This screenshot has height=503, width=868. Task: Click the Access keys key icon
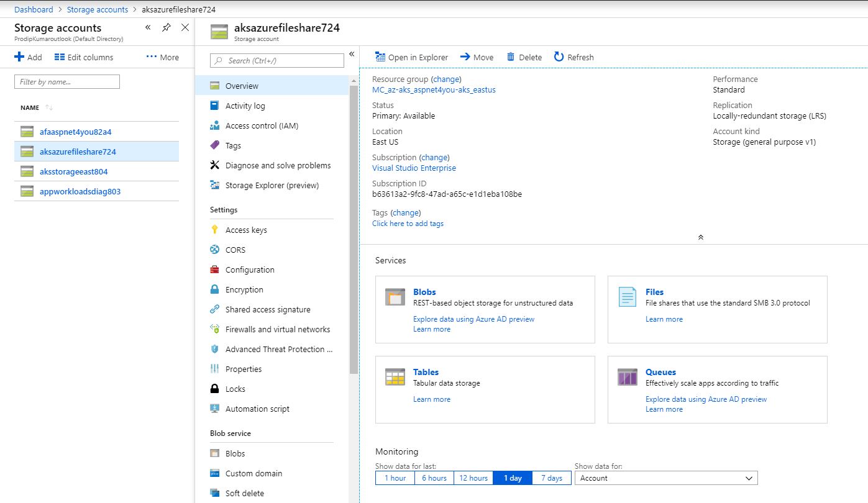214,230
